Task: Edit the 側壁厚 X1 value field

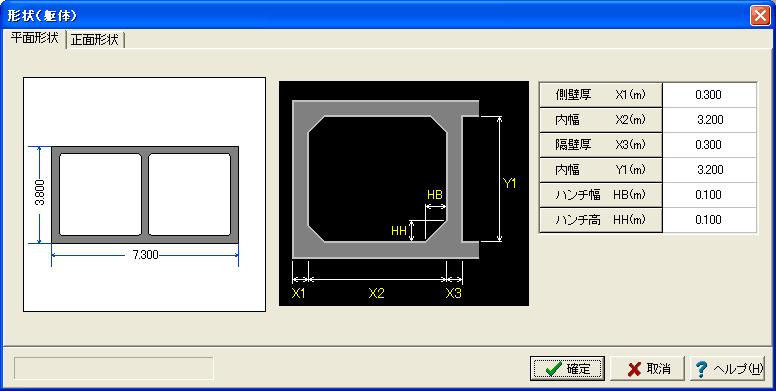Action: coord(709,95)
